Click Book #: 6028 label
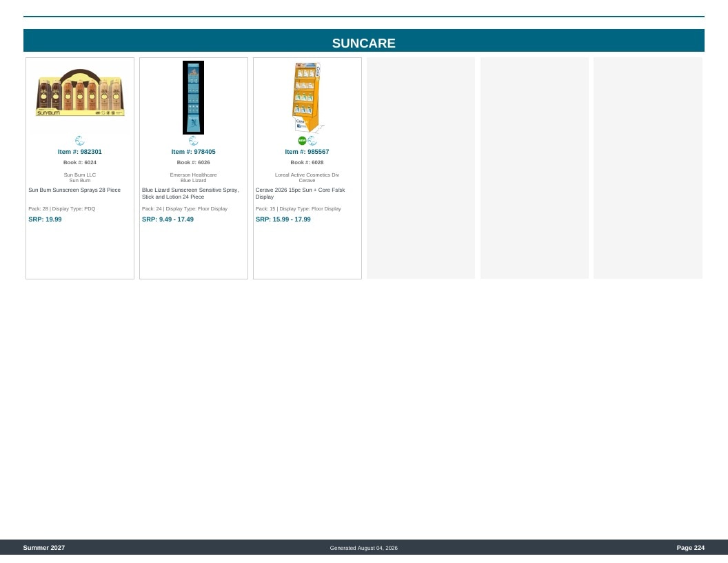Image resolution: width=728 pixels, height=563 pixels. [307, 163]
